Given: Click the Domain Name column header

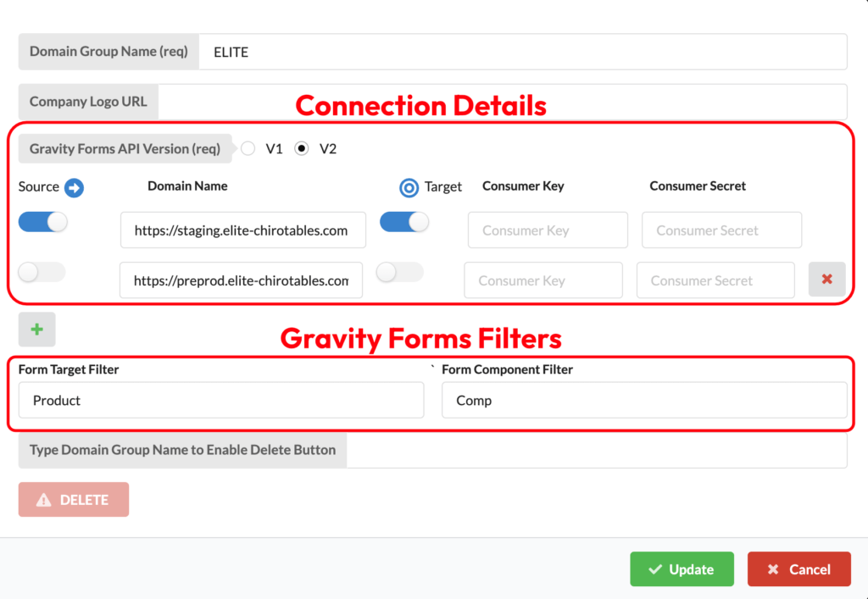Looking at the screenshot, I should point(187,186).
